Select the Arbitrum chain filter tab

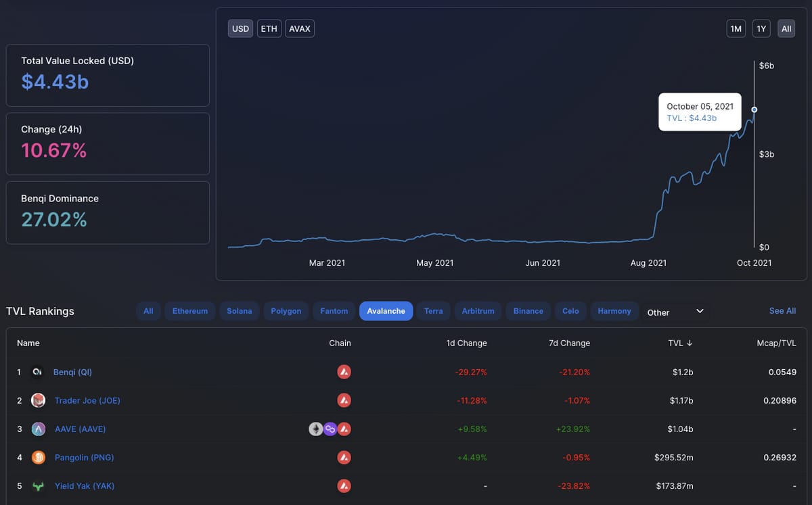click(x=478, y=311)
